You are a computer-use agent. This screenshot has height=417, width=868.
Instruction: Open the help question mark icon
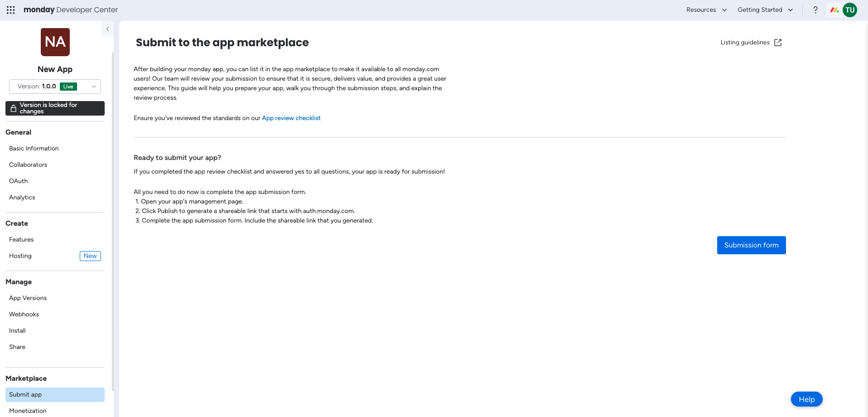(815, 10)
